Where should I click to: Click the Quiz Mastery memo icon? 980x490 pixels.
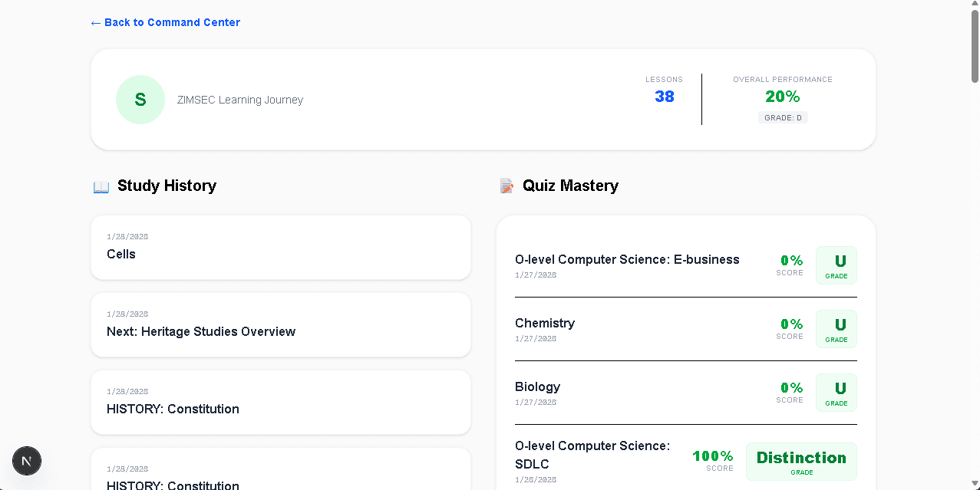[x=506, y=186]
